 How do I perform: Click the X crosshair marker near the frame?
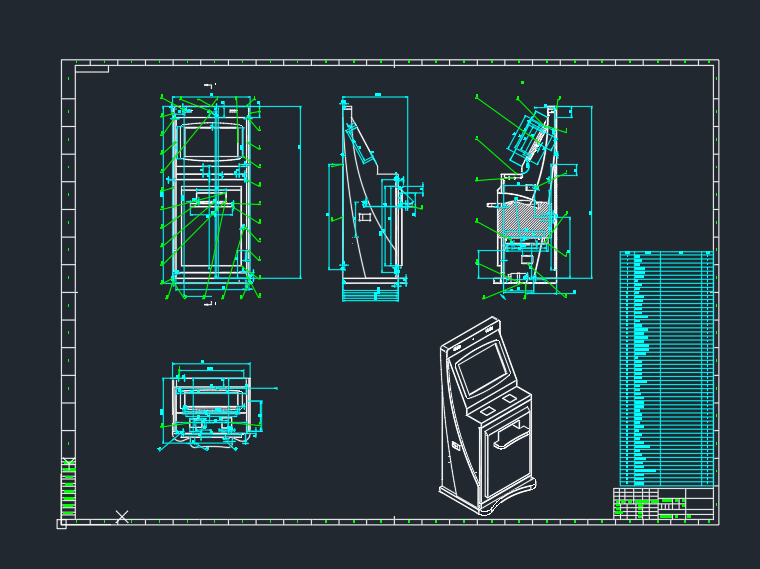122,517
